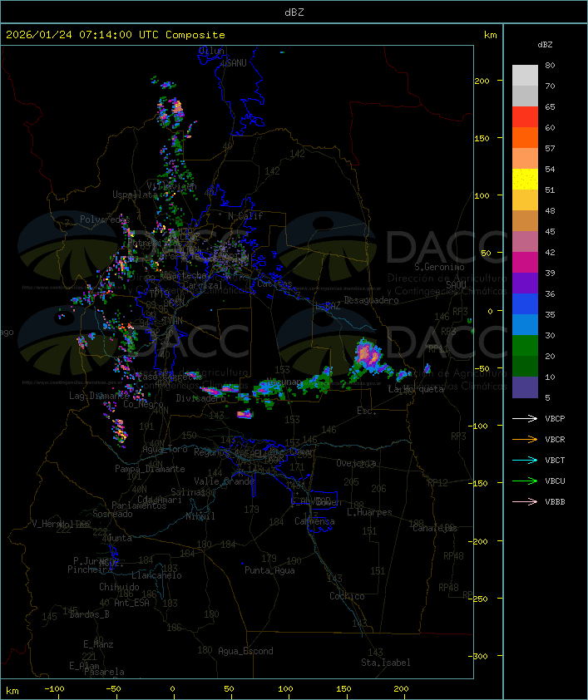
Task: Click the pink VBBB arrow icon
Action: pos(526,502)
